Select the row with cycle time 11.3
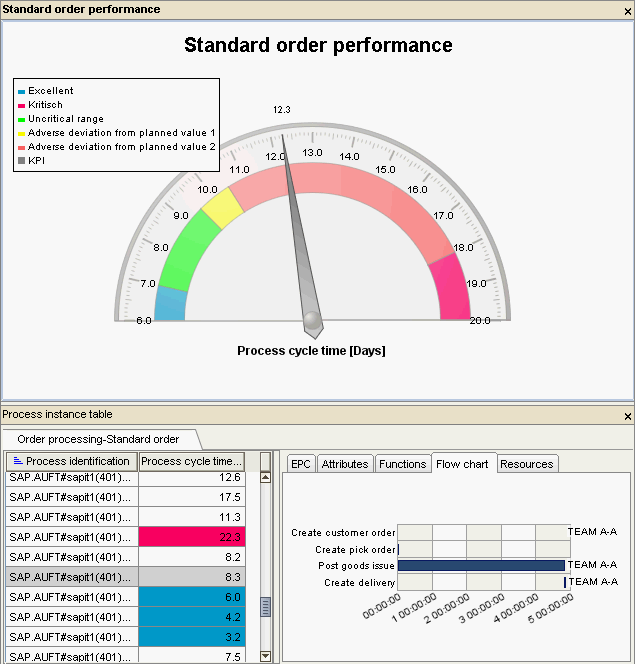 click(x=125, y=517)
